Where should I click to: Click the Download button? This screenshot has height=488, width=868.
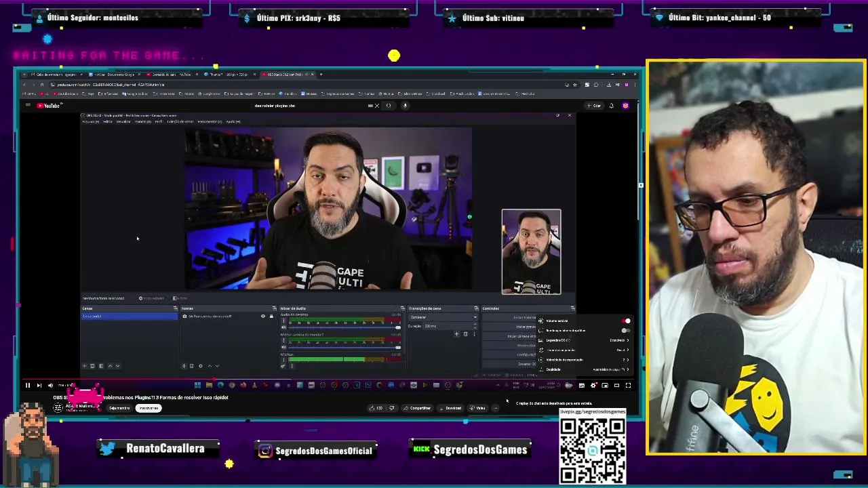[x=450, y=408]
